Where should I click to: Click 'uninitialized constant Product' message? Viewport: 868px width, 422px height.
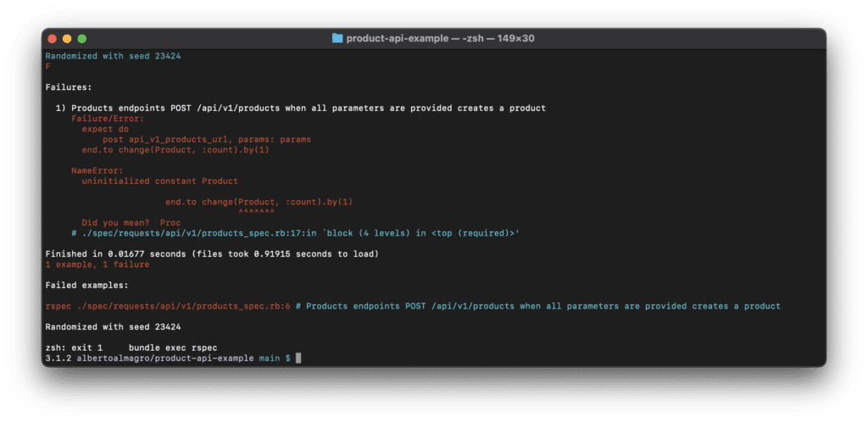[160, 180]
